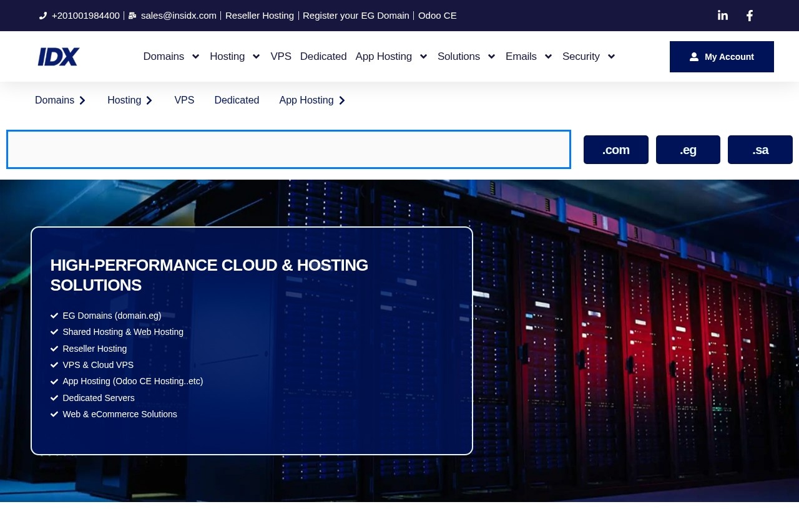Click the IDX logo
Screen dimensions: 799x532
pyautogui.click(x=58, y=56)
